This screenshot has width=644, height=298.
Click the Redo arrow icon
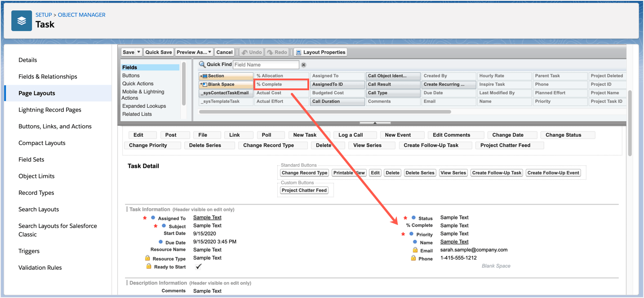pyautogui.click(x=270, y=52)
